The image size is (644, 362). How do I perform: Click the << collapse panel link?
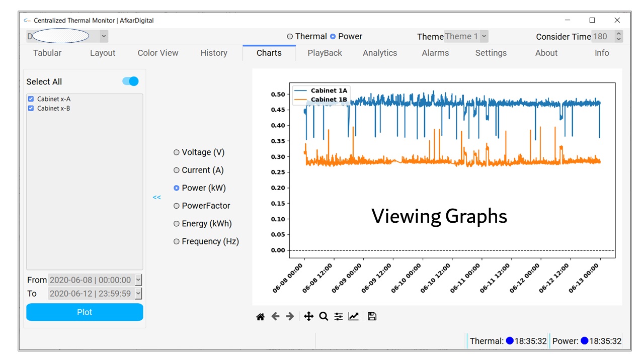click(x=157, y=197)
